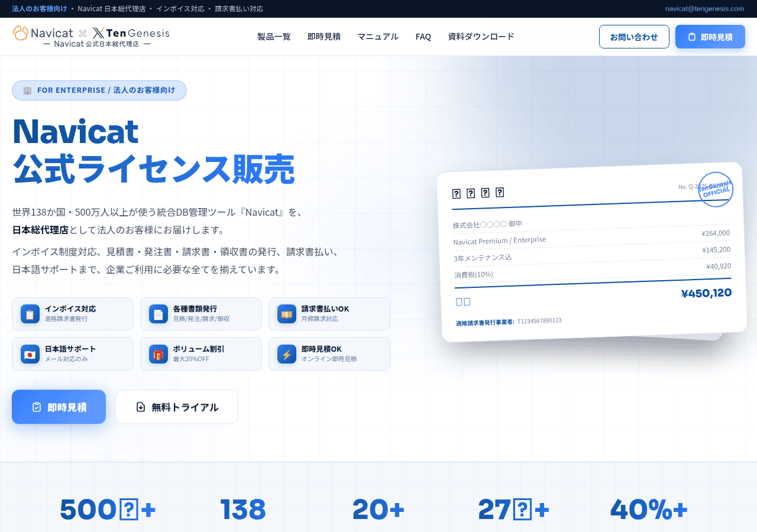Click the 日本語サポート feature card title
The height and width of the screenshot is (532, 757).
(x=70, y=349)
